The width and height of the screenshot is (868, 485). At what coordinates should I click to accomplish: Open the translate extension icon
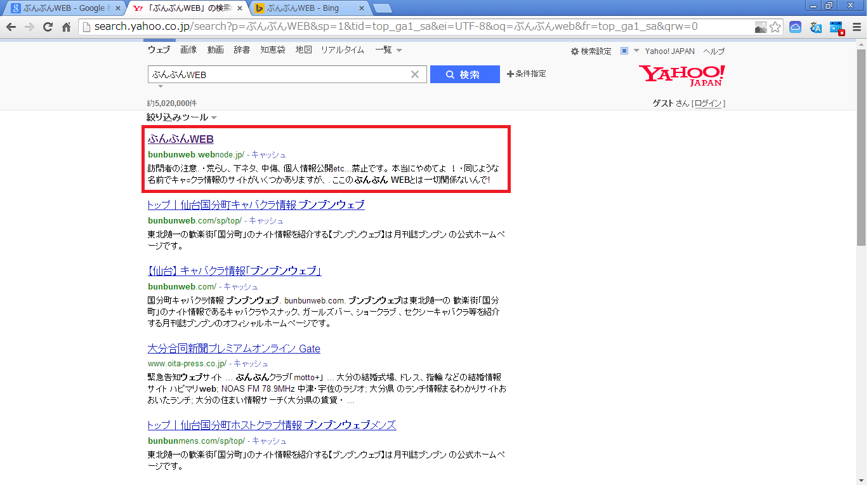pos(816,27)
